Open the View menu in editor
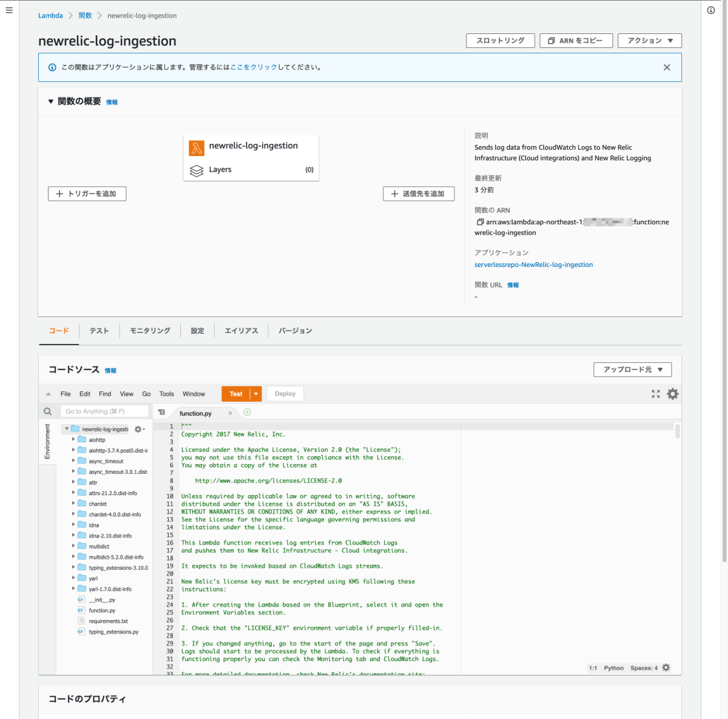This screenshot has width=728, height=719. (x=127, y=394)
